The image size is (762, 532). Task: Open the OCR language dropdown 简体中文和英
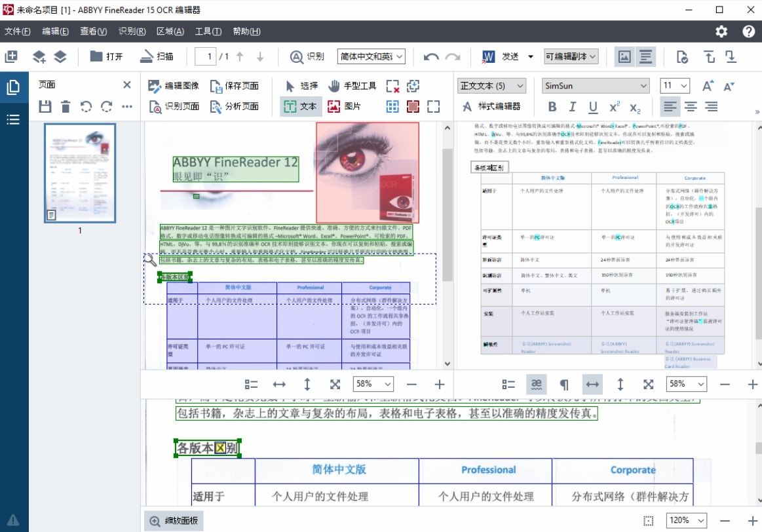(x=371, y=56)
